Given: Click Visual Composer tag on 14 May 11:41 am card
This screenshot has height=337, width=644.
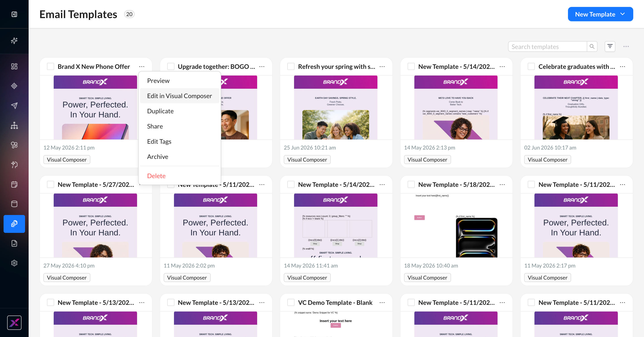Looking at the screenshot, I should [307, 278].
